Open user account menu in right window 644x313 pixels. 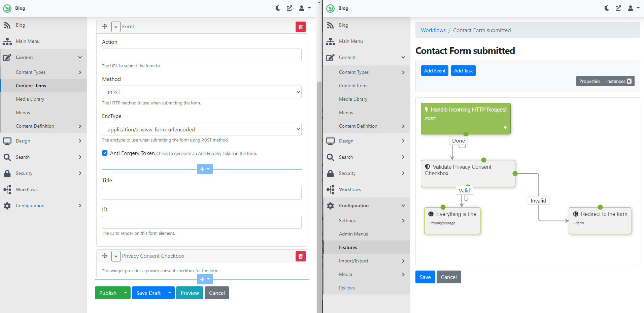pos(634,8)
